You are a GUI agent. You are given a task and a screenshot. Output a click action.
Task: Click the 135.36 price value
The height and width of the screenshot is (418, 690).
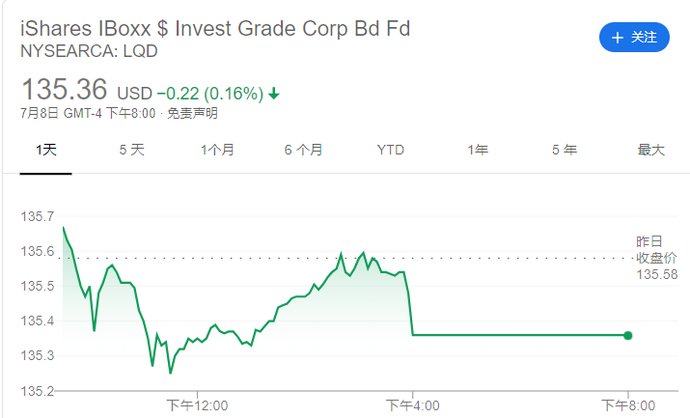tap(66, 89)
